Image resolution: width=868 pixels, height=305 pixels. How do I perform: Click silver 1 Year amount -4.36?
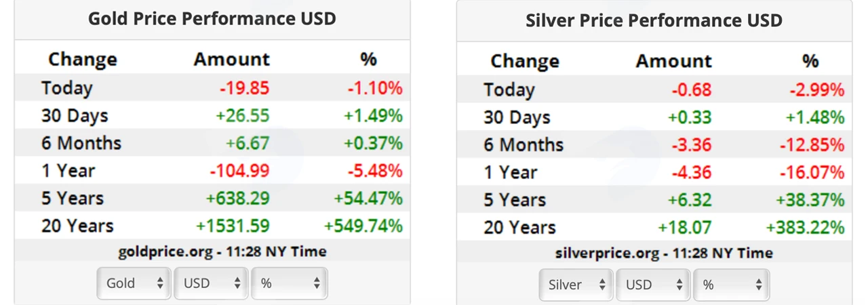692,172
